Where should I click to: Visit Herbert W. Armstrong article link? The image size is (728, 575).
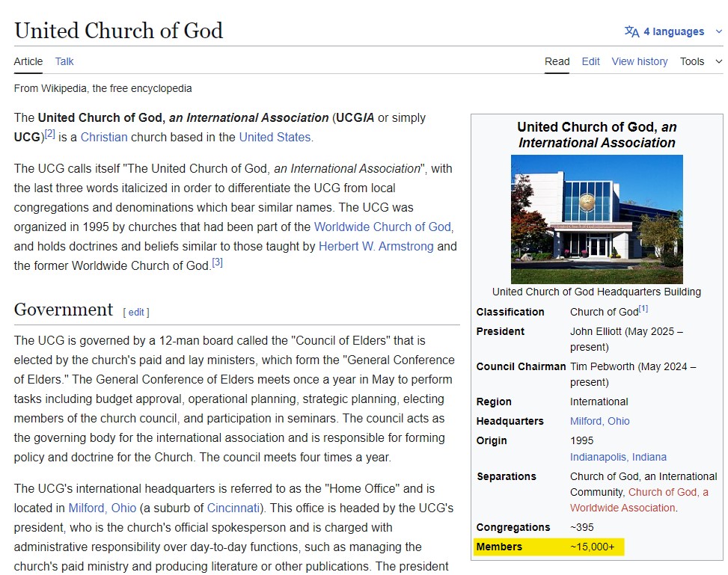tap(376, 247)
